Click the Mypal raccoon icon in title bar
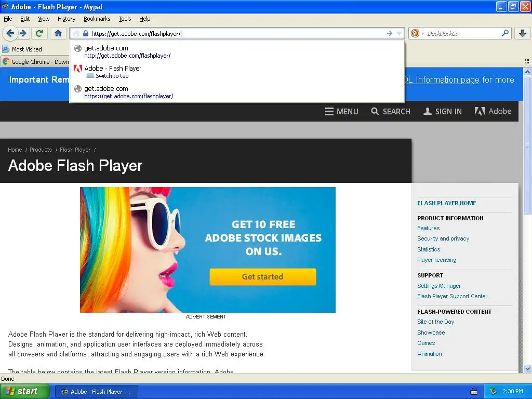Image resolution: width=532 pixels, height=399 pixels. pos(5,6)
